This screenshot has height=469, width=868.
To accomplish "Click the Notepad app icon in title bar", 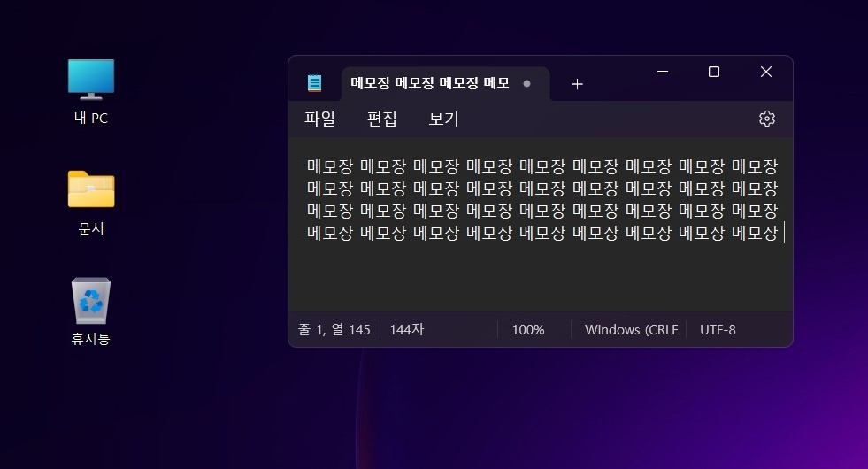I will (314, 83).
